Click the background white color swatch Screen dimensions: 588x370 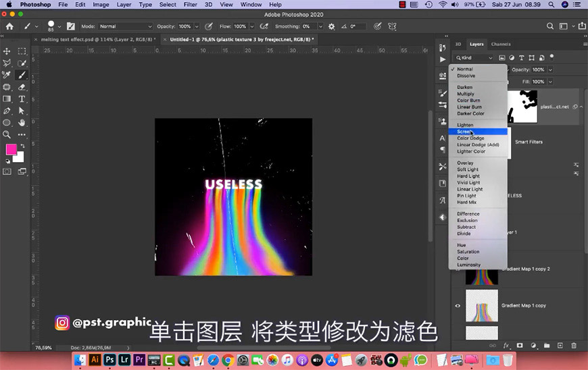point(20,158)
